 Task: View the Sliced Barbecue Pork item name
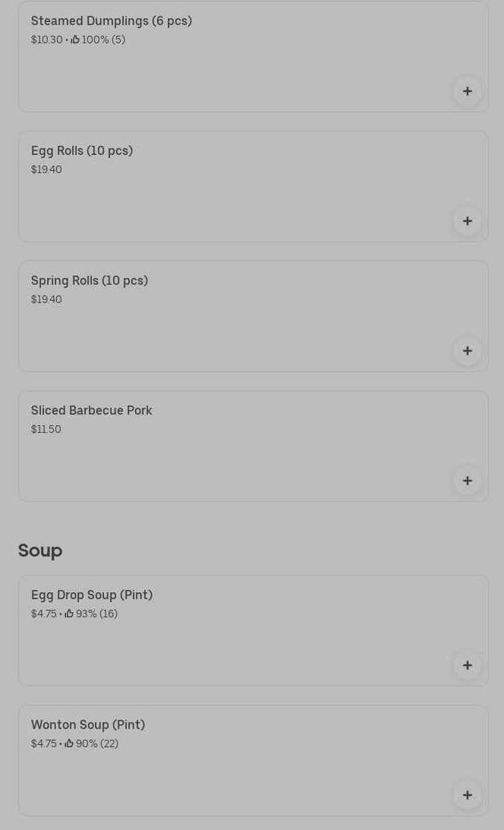point(92,411)
